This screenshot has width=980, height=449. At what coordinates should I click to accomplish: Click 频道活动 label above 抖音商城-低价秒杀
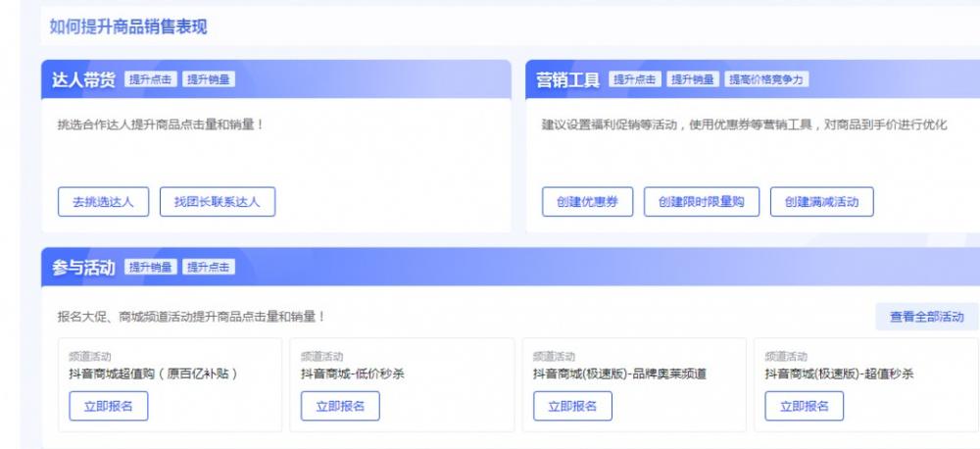tap(321, 357)
